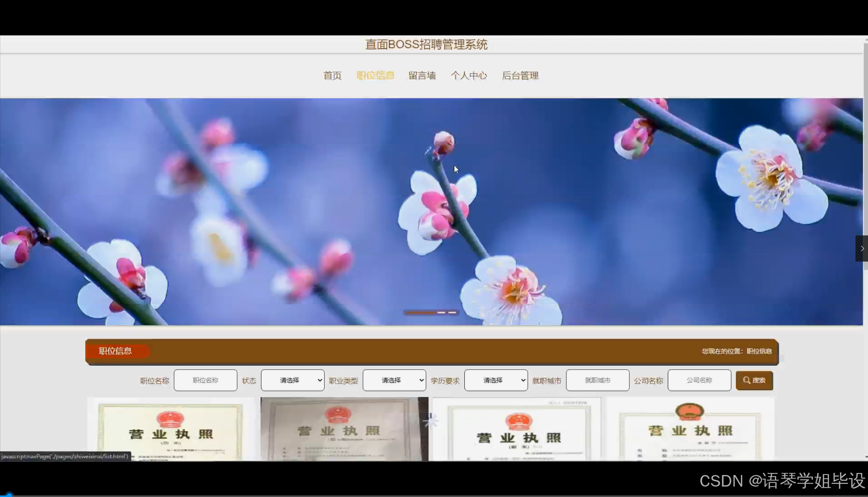
Task: Click inside the 公司名称 input field
Action: [699, 380]
